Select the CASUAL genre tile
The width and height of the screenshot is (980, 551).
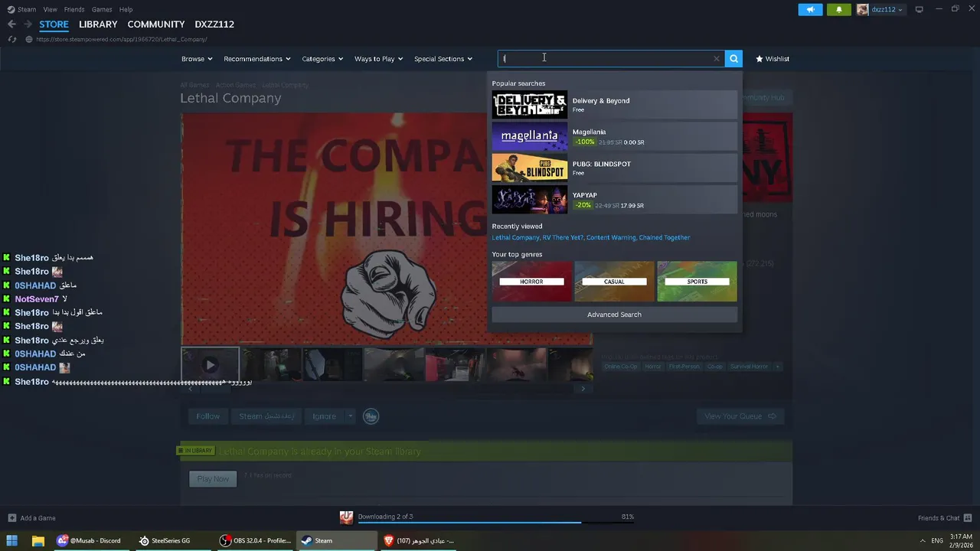pyautogui.click(x=614, y=282)
